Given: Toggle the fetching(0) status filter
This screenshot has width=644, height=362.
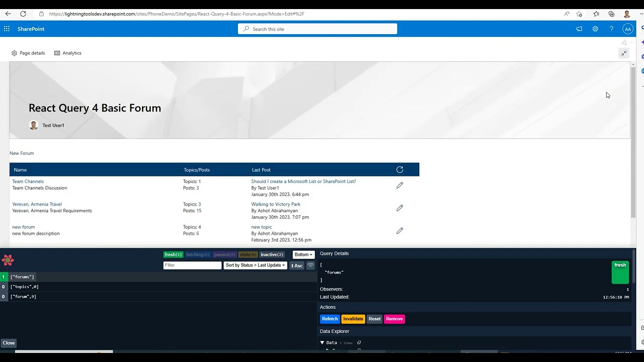Looking at the screenshot, I should pos(198,254).
